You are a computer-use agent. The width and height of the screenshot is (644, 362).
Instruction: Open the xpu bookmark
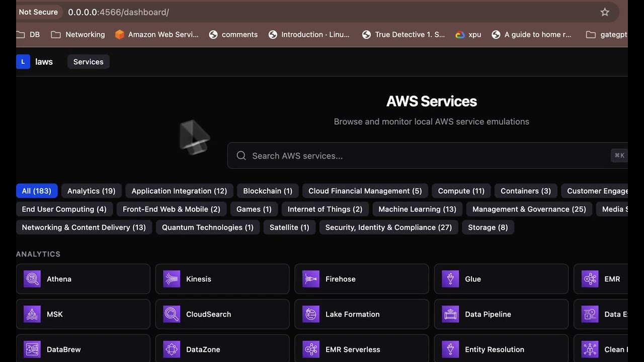pos(468,35)
